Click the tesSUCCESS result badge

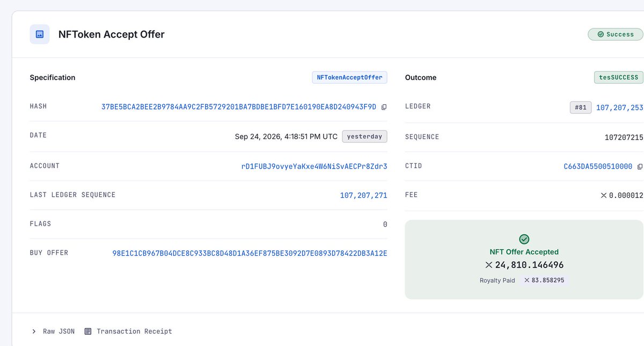pyautogui.click(x=618, y=77)
